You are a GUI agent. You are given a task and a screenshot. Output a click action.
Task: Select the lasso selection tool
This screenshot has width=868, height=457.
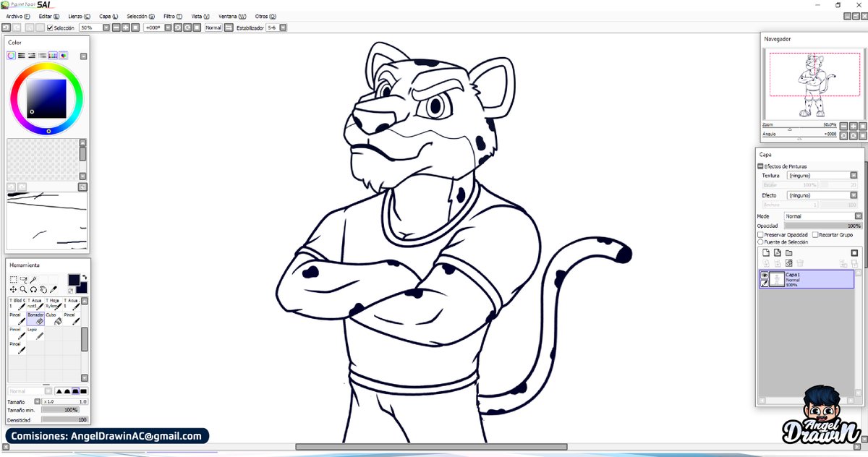[23, 279]
